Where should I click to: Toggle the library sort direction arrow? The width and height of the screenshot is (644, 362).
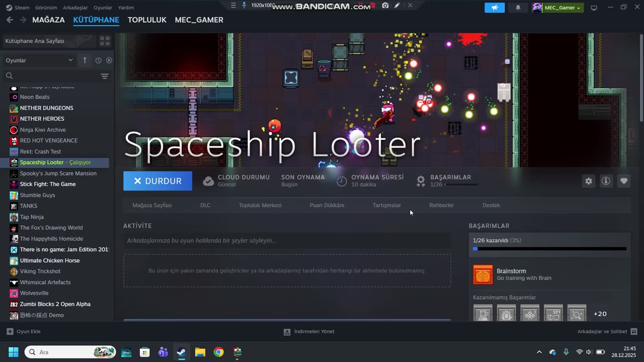[85, 60]
